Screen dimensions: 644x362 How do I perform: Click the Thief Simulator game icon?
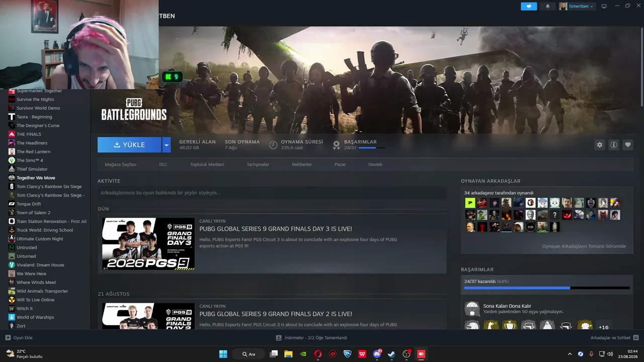click(12, 169)
